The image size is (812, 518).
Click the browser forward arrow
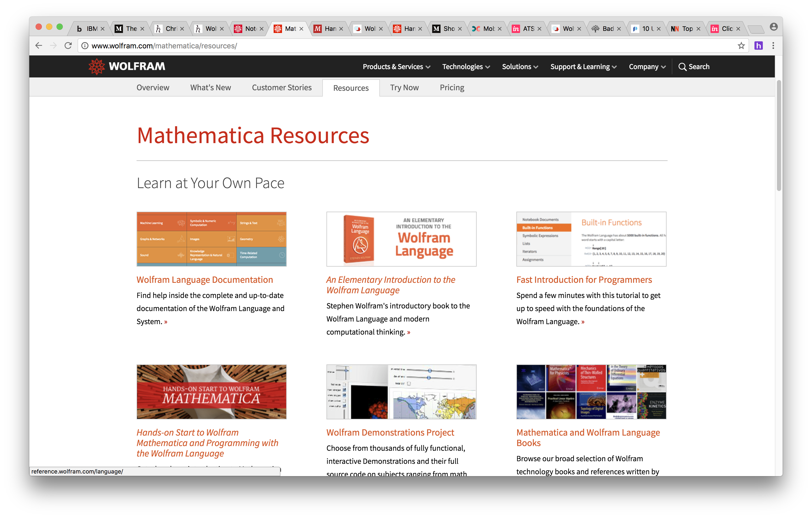pos(53,46)
